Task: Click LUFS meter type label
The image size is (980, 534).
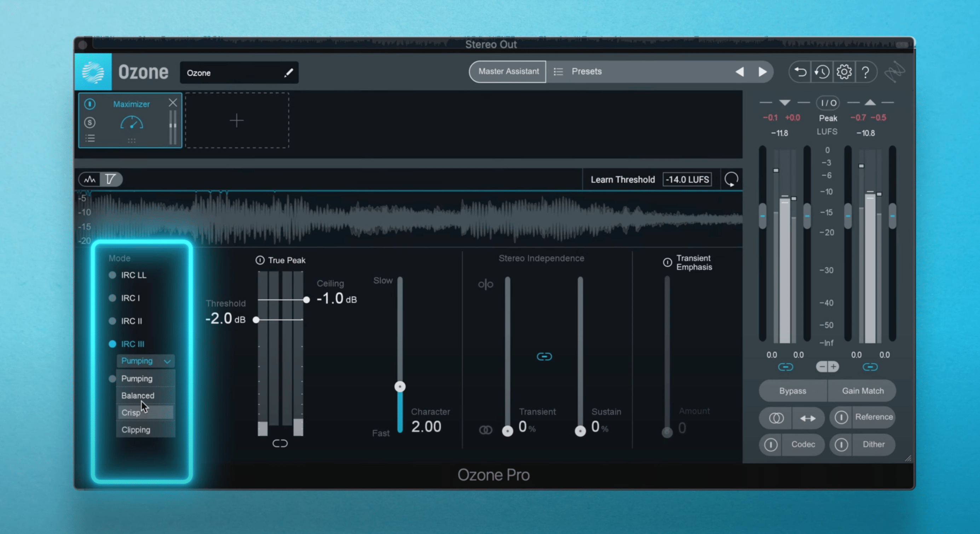Action: click(827, 132)
